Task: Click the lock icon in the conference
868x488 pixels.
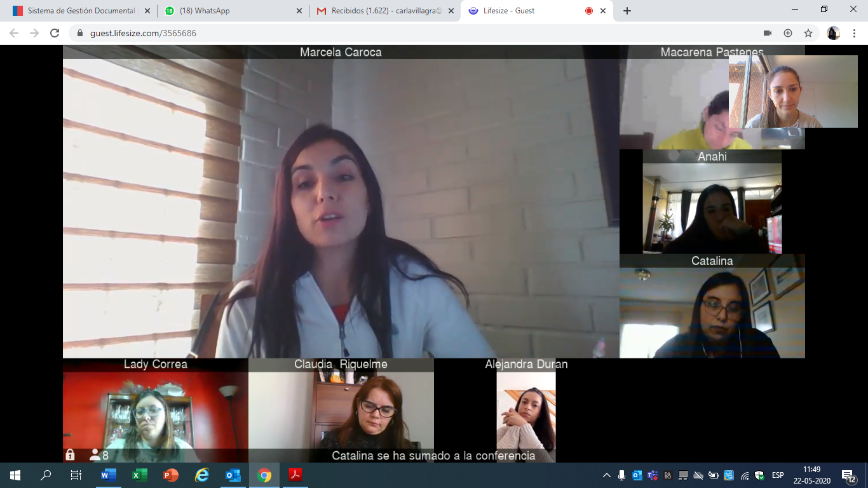Action: [70, 455]
